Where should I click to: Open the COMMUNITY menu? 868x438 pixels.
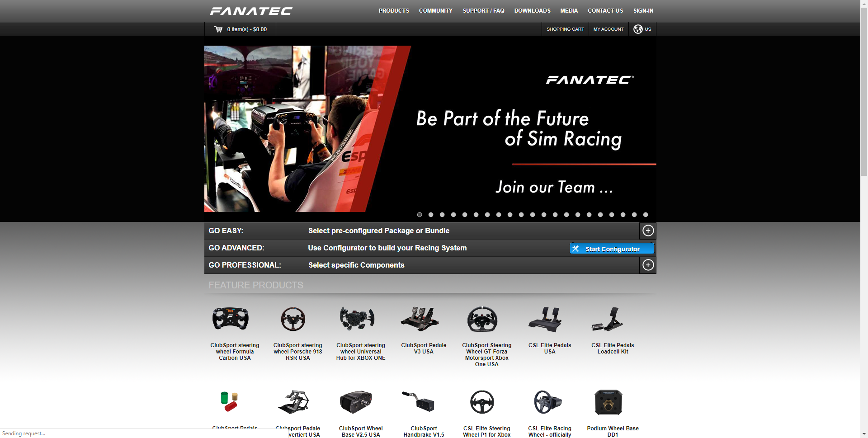coord(436,11)
